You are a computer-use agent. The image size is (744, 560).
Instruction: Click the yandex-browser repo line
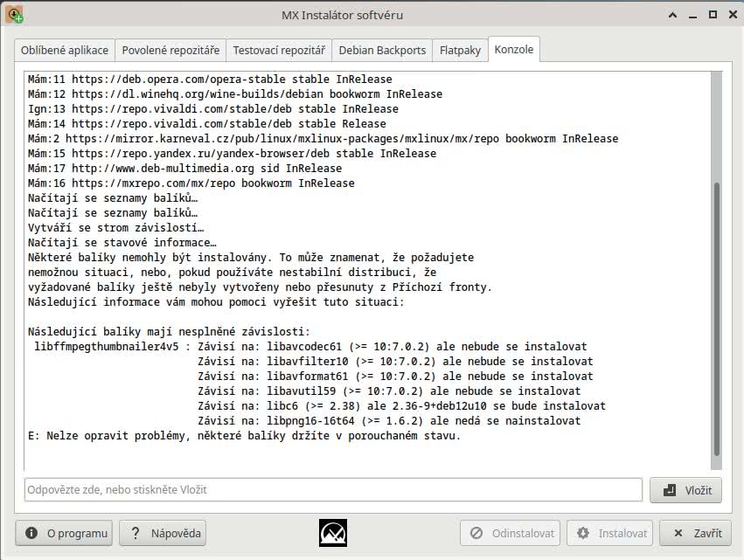[x=232, y=153]
